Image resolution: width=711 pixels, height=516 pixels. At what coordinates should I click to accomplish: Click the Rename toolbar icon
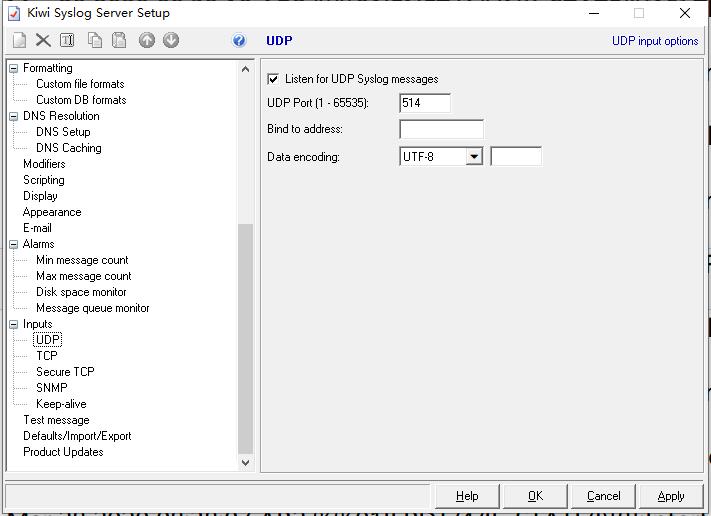click(67, 40)
